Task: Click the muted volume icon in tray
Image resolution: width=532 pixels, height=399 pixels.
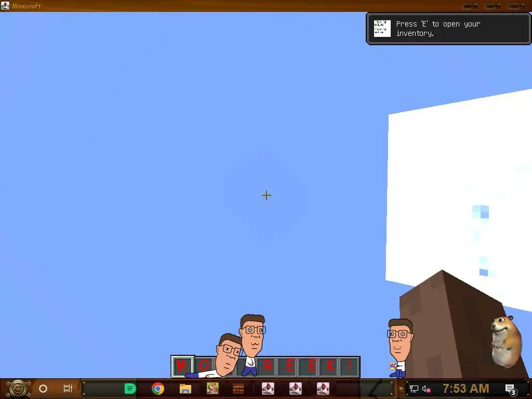Action: pyautogui.click(x=426, y=389)
